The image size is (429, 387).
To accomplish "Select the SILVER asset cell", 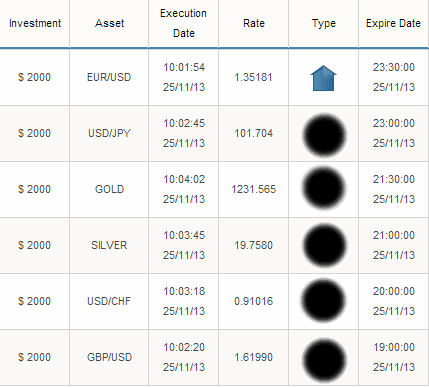I will [x=109, y=245].
